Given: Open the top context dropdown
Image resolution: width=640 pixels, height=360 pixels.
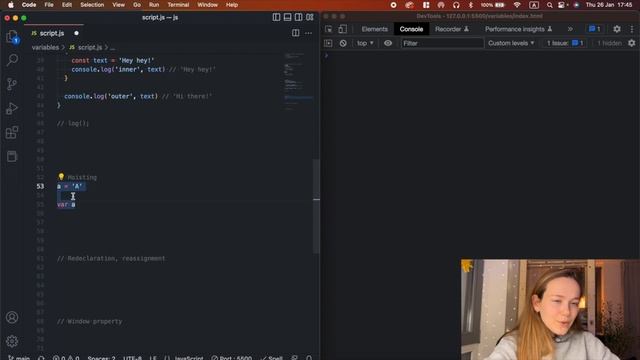Looking at the screenshot, I should tap(365, 43).
